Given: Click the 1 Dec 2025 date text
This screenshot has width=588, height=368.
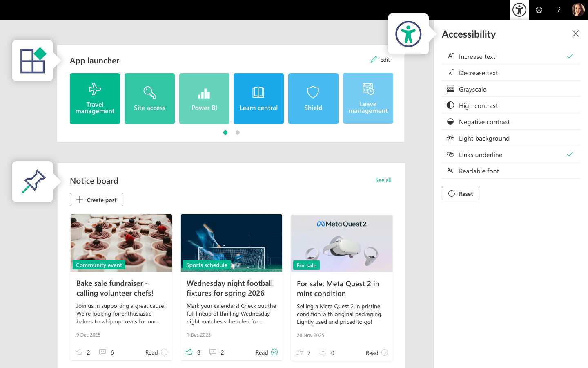Looking at the screenshot, I should (x=198, y=335).
